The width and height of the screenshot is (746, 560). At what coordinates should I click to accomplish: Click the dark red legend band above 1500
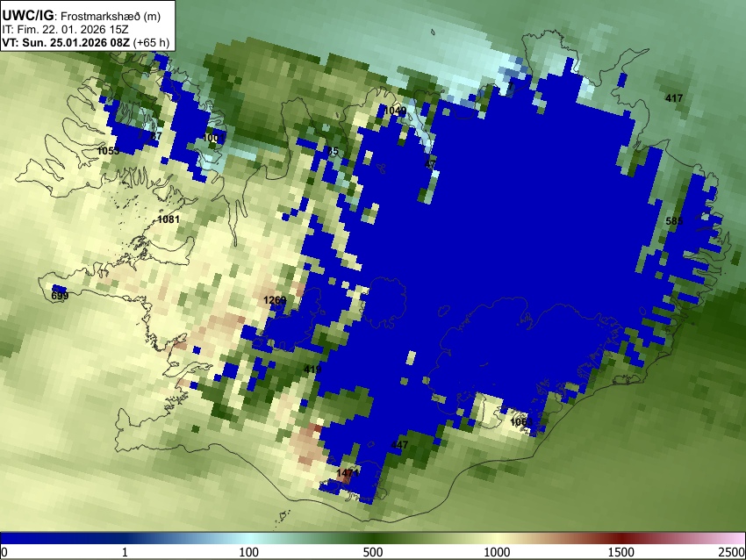pyautogui.click(x=620, y=538)
